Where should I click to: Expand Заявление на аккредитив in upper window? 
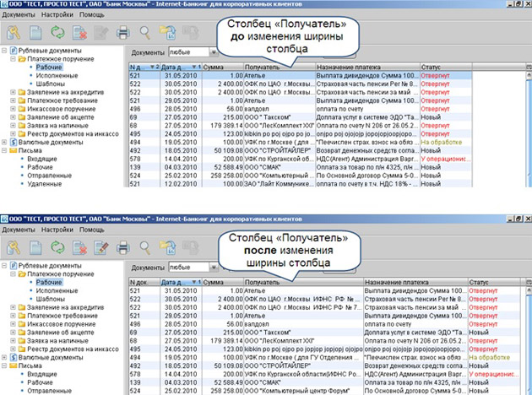pyautogui.click(x=13, y=92)
